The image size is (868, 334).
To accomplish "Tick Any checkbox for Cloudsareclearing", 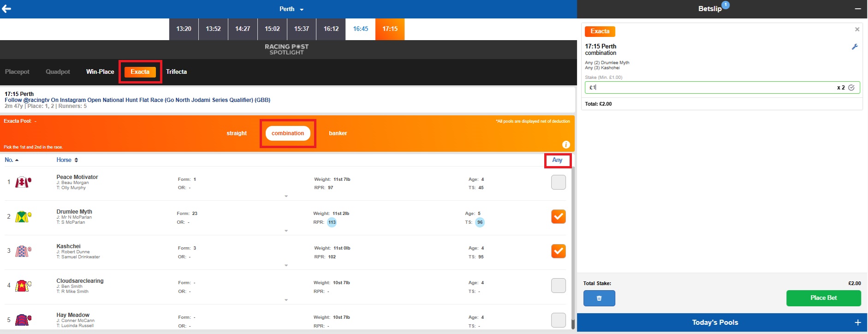I will (x=559, y=286).
